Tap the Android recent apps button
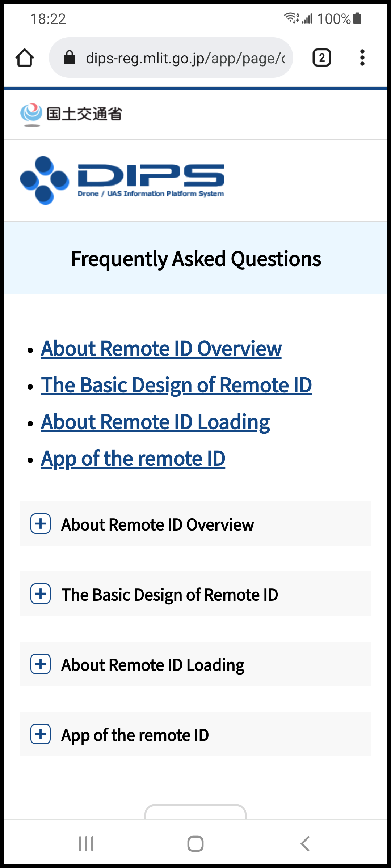 86,844
